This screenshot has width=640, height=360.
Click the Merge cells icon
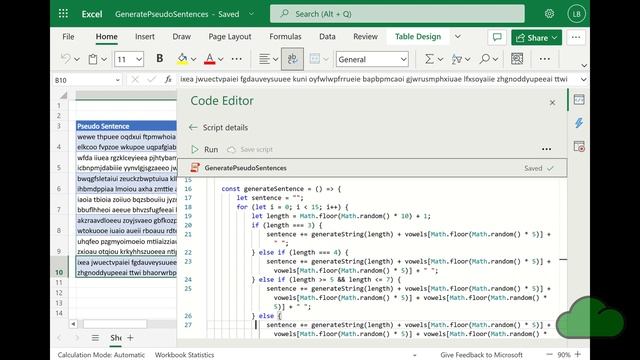tap(315, 59)
